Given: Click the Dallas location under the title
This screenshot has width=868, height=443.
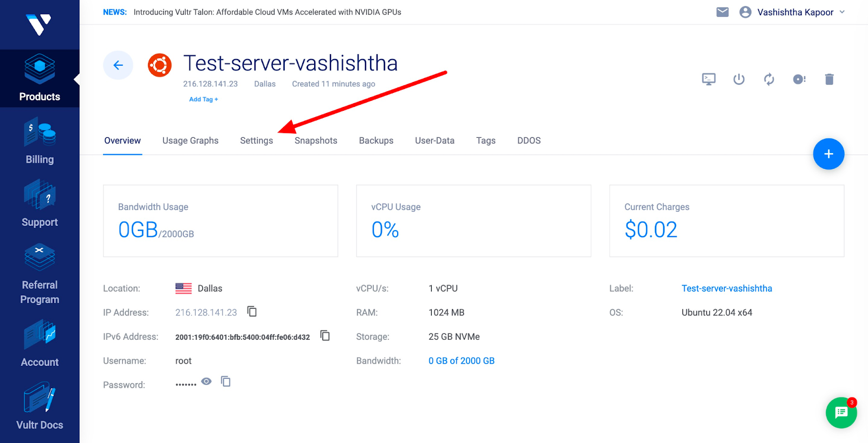Looking at the screenshot, I should point(265,84).
